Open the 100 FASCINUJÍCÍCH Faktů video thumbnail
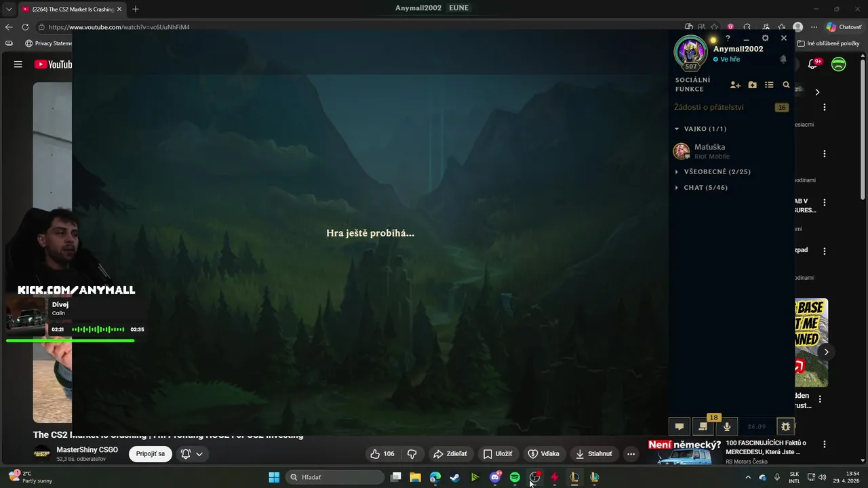The width and height of the screenshot is (868, 488). (685, 452)
